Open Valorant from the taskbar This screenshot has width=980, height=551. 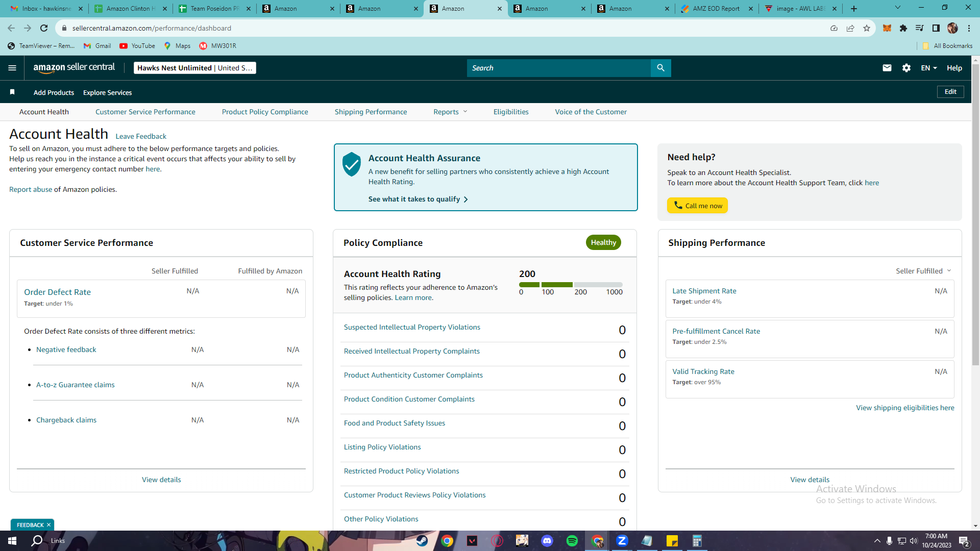(x=472, y=541)
